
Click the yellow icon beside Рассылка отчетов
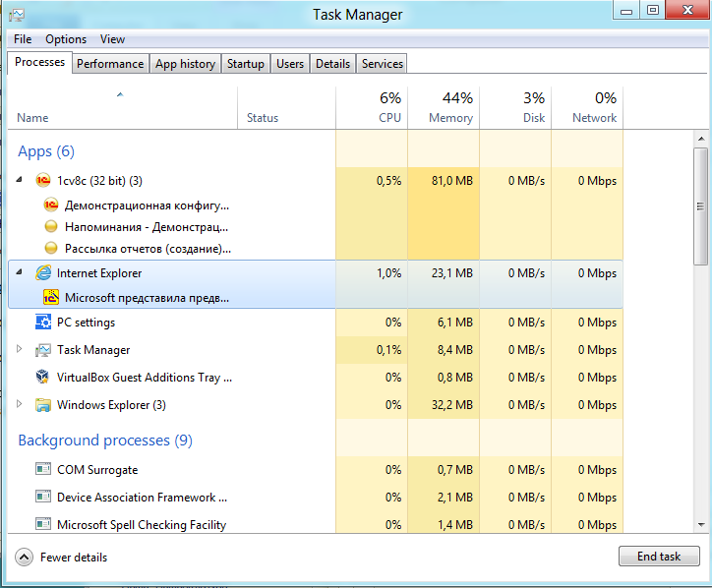(51, 248)
